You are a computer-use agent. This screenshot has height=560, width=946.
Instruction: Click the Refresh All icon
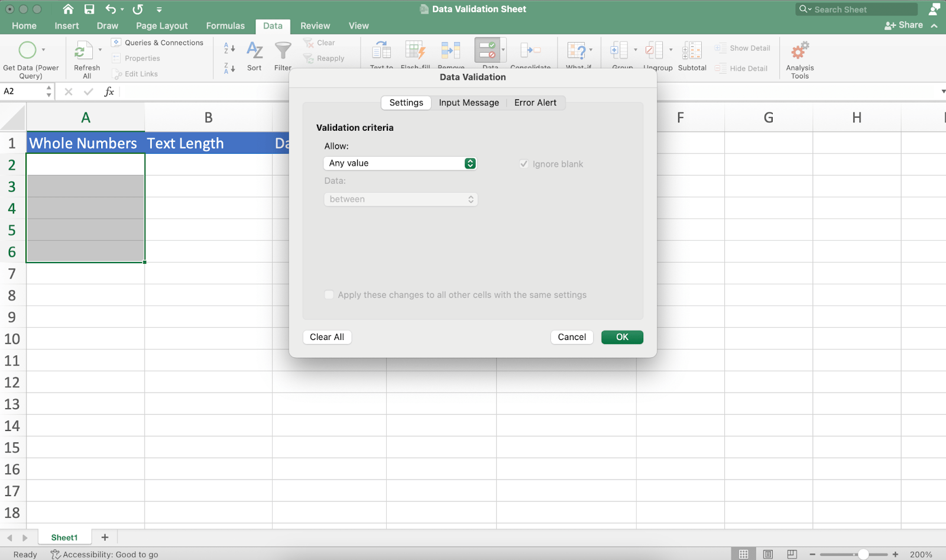86,56
